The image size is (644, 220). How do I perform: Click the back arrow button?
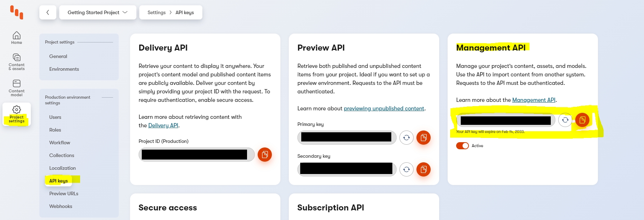click(48, 12)
